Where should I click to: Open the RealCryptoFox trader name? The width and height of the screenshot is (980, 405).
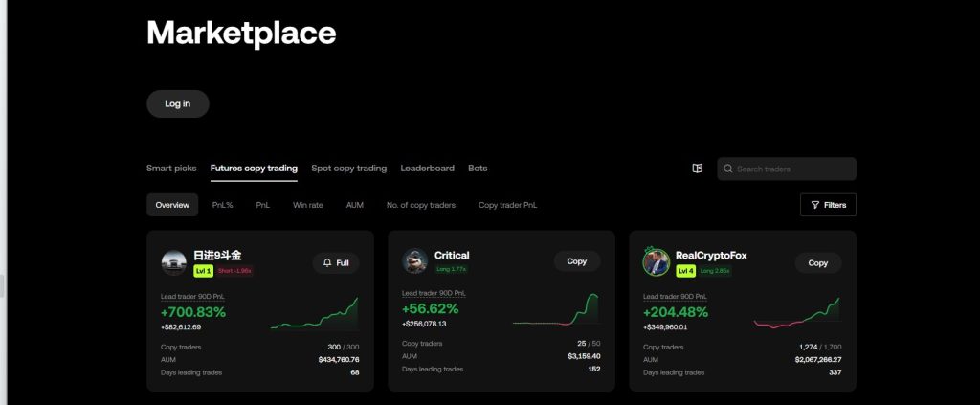[711, 255]
